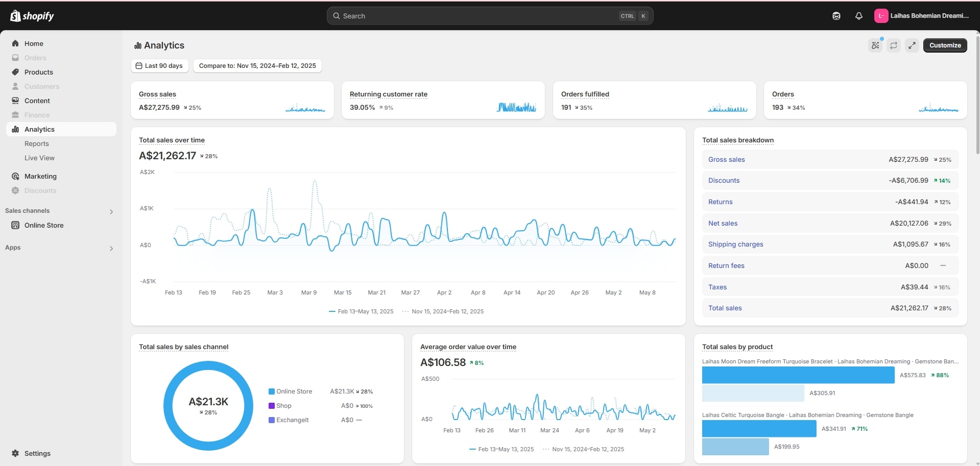This screenshot has width=980, height=466.
Task: Expand the Apps section chevron
Action: point(111,248)
